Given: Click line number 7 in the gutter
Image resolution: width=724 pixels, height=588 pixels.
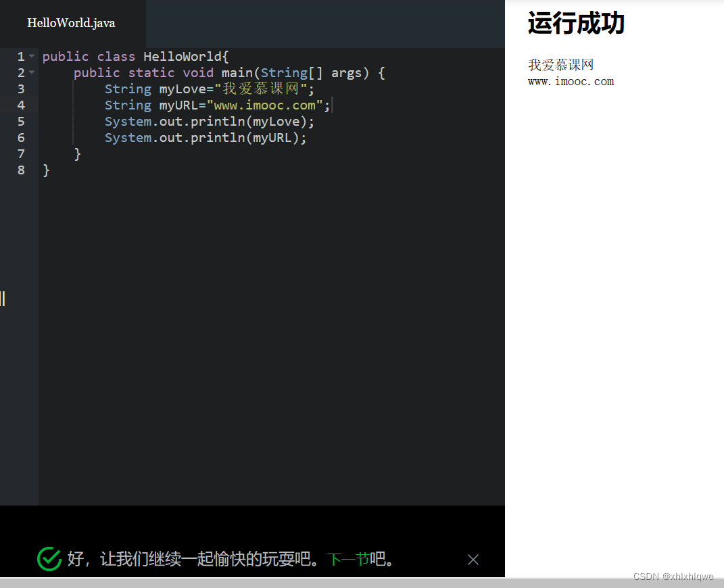Looking at the screenshot, I should pyautogui.click(x=21, y=153).
